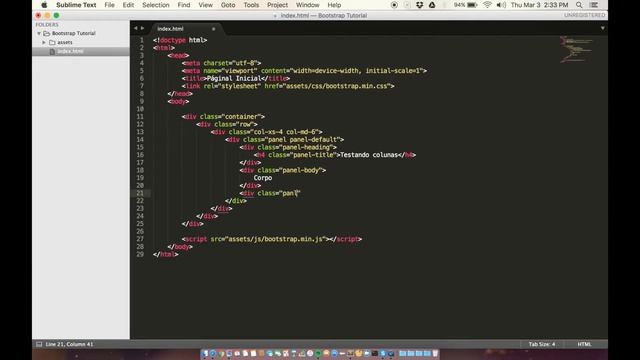
Task: Place cursor in 'Testando colunas' text
Action: pyautogui.click(x=369, y=155)
